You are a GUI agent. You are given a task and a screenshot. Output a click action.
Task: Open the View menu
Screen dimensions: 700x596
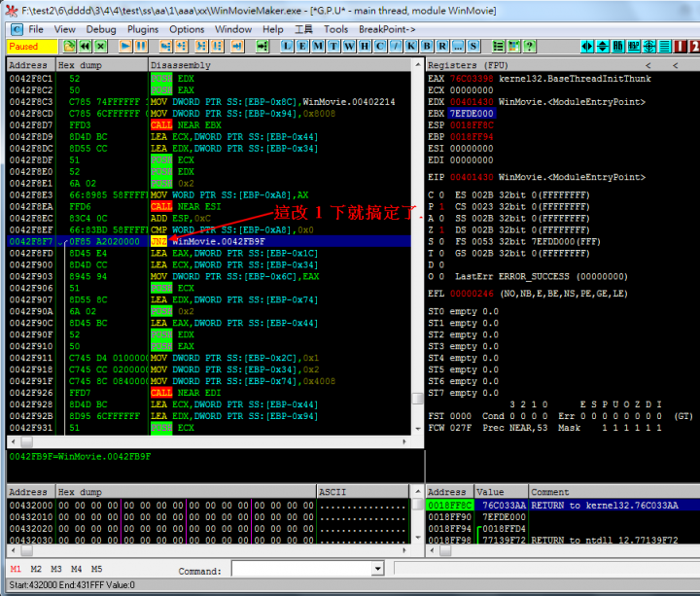pos(65,29)
